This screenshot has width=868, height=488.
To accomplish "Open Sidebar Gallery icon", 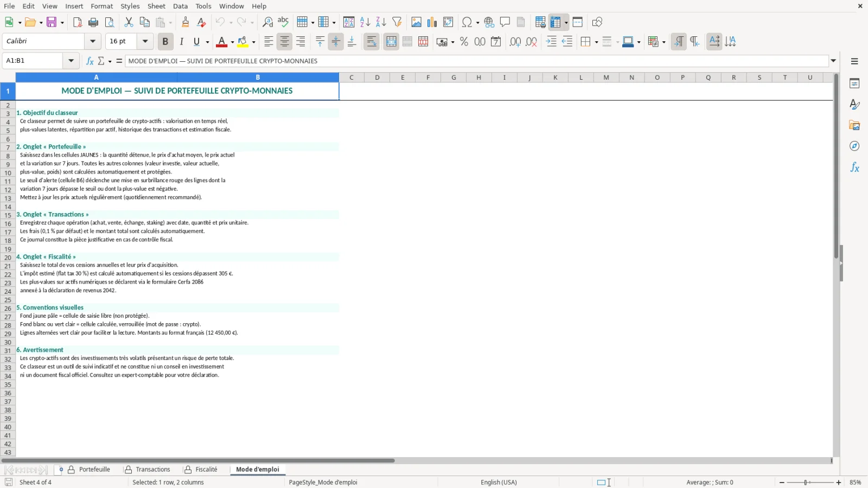I will pyautogui.click(x=854, y=125).
